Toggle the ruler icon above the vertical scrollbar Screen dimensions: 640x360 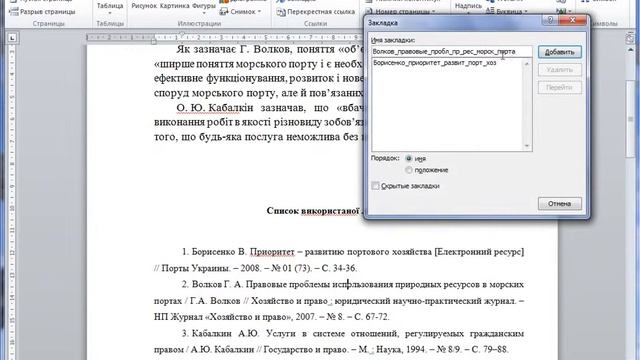tap(630, 38)
